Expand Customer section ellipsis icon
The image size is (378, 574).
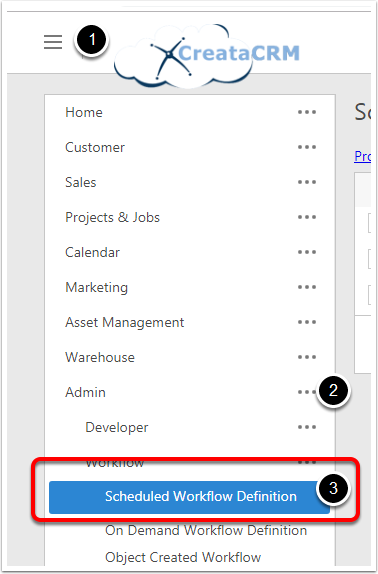click(307, 147)
